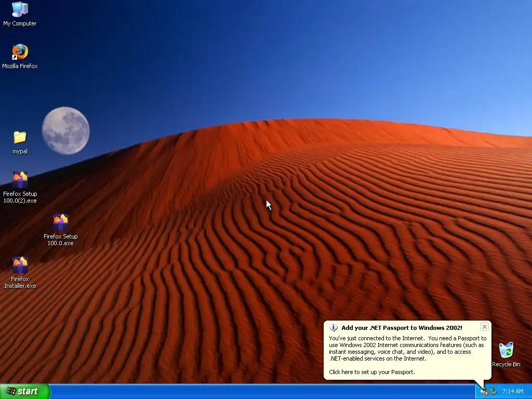Select the Recycle Bin icon
Image resolution: width=532 pixels, height=399 pixels.
coord(506,350)
